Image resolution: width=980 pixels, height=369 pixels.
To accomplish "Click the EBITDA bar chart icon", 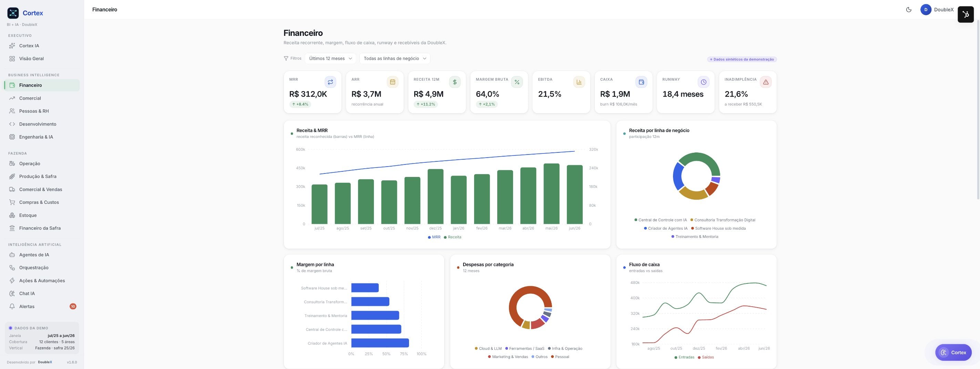I will pos(579,82).
